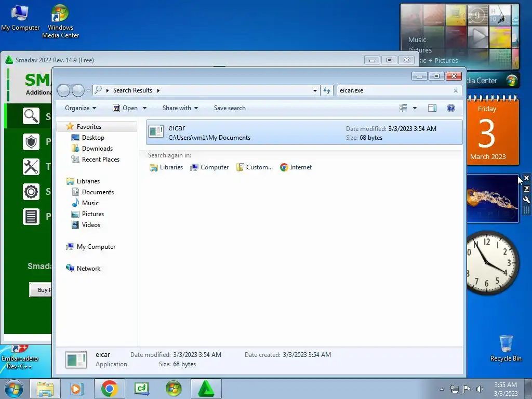This screenshot has height=399, width=532.
Task: Open the view options dropdown arrow
Action: pos(415,108)
